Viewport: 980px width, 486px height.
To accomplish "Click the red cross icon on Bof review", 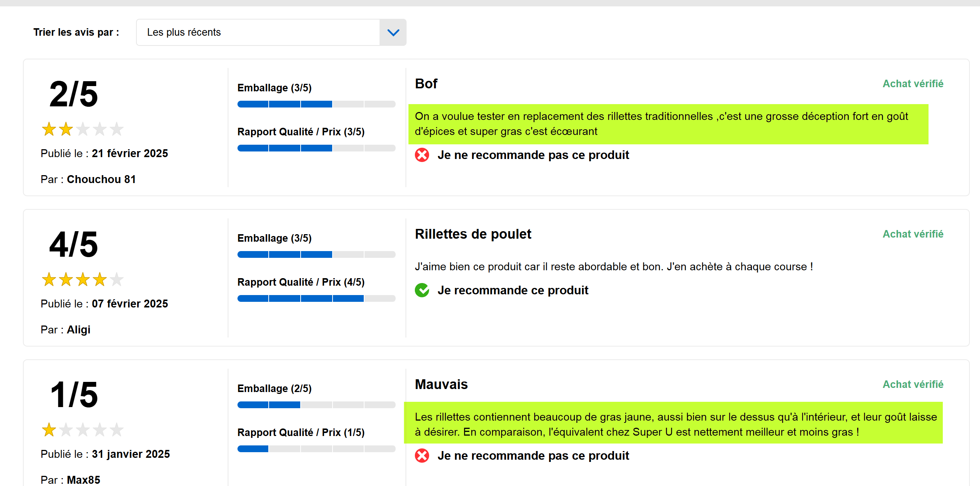I will point(422,155).
